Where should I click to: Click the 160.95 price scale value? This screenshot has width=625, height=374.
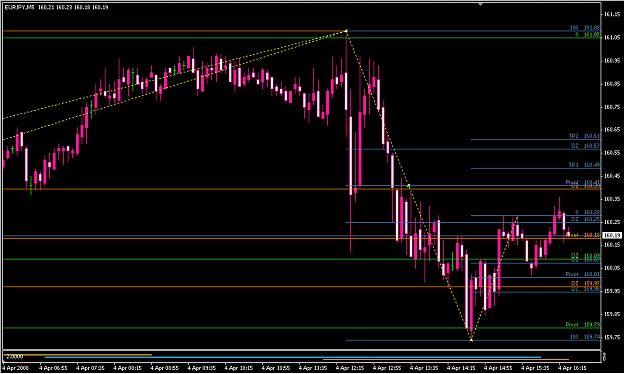pyautogui.click(x=612, y=61)
